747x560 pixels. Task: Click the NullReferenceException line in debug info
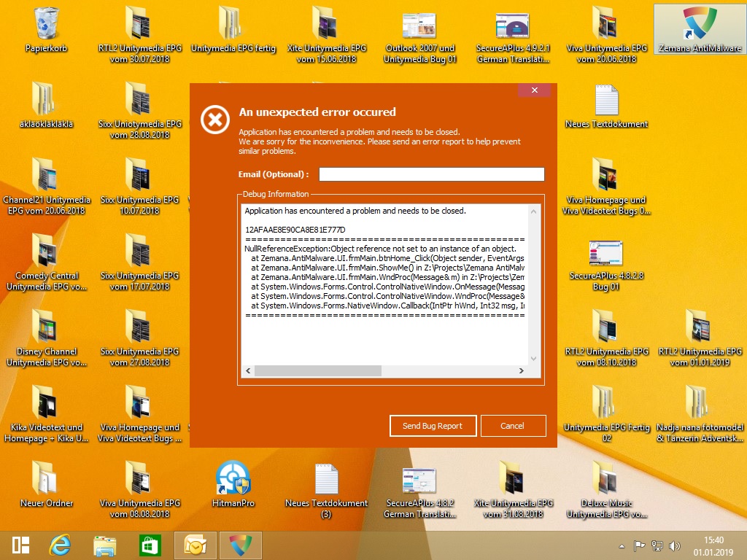pos(380,249)
